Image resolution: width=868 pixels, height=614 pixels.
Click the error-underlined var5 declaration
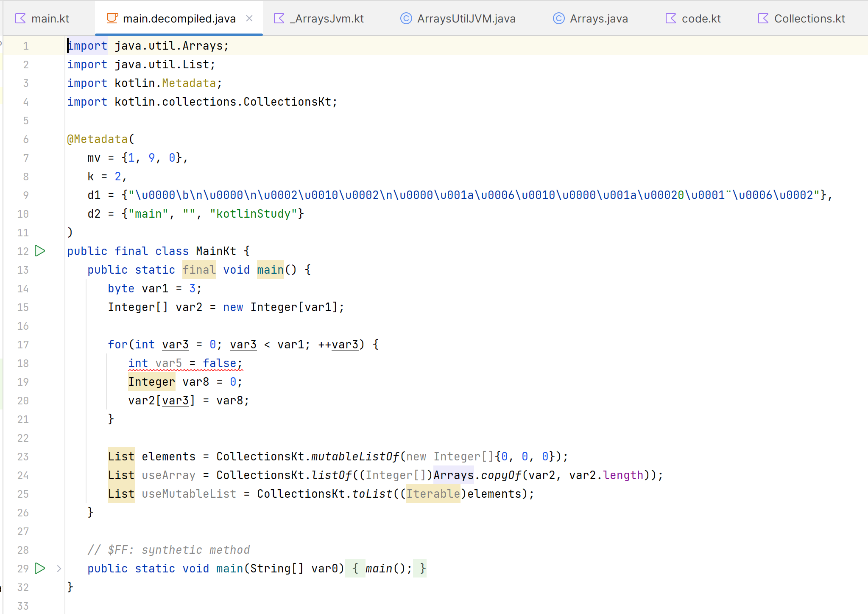[x=168, y=363]
